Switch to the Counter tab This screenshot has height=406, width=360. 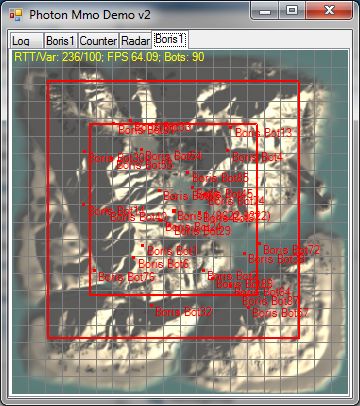98,41
